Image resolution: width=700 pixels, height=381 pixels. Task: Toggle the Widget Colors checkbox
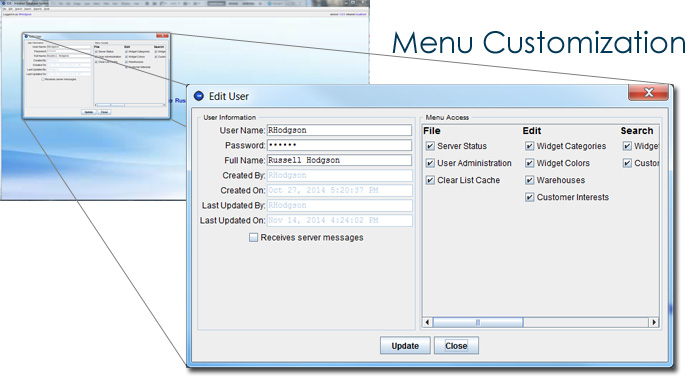[x=529, y=163]
